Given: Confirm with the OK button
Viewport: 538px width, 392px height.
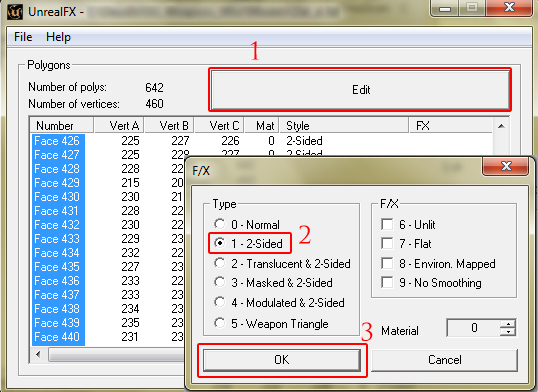Looking at the screenshot, I should coord(282,360).
